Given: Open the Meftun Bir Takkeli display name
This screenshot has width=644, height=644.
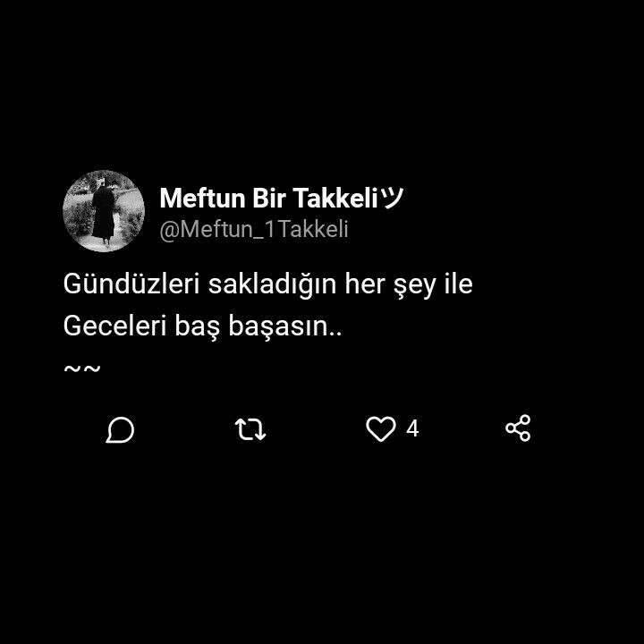Looking at the screenshot, I should [268, 198].
